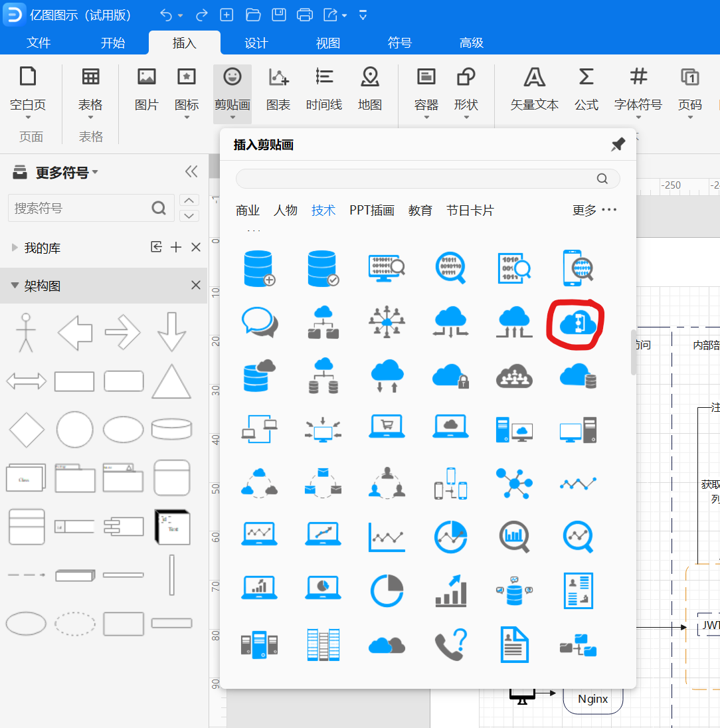Select the database-with-plus clipart
The image size is (720, 728).
259,268
